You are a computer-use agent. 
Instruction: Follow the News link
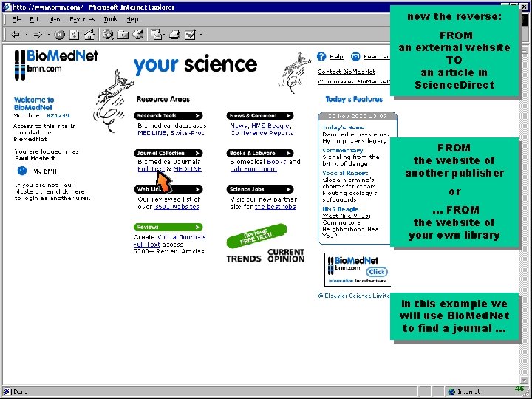pyautogui.click(x=239, y=126)
